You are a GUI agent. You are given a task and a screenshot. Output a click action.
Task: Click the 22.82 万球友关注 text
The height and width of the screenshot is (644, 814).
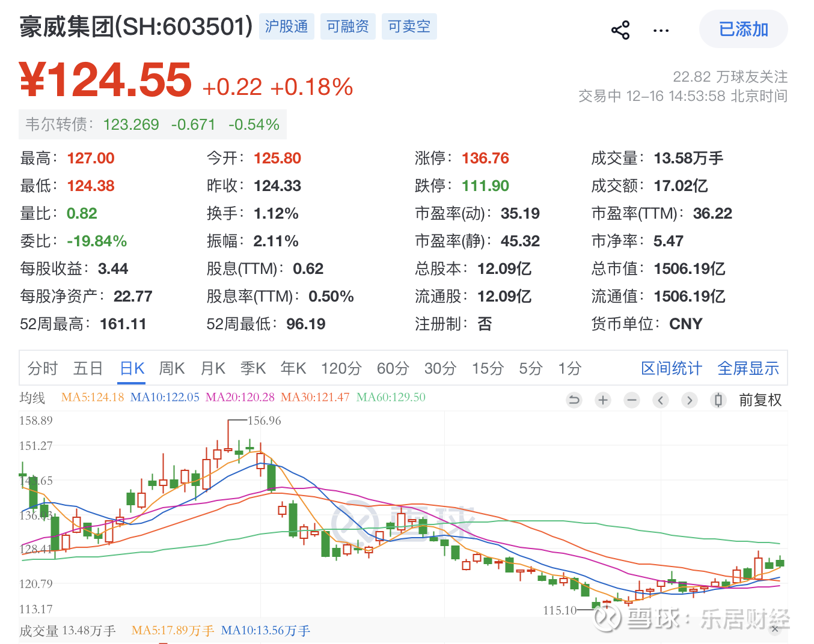pos(730,76)
